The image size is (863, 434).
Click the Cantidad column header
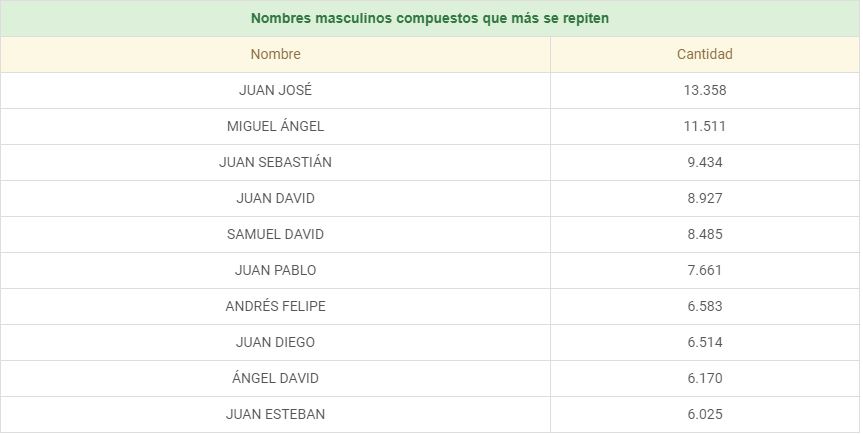coord(704,54)
